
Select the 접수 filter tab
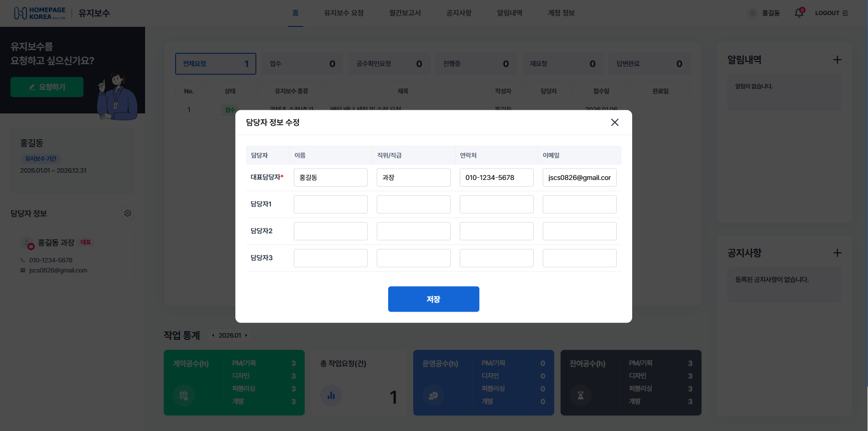coord(301,64)
